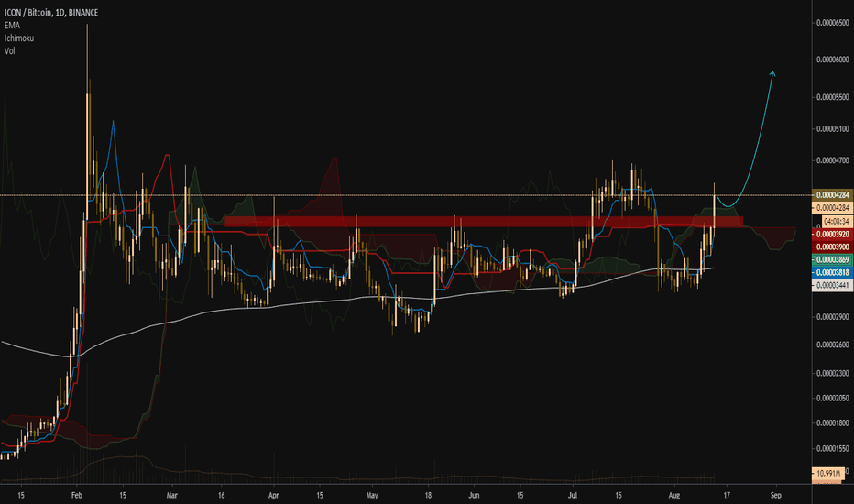
Task: Click the Mar label on time axis
Action: tap(172, 495)
